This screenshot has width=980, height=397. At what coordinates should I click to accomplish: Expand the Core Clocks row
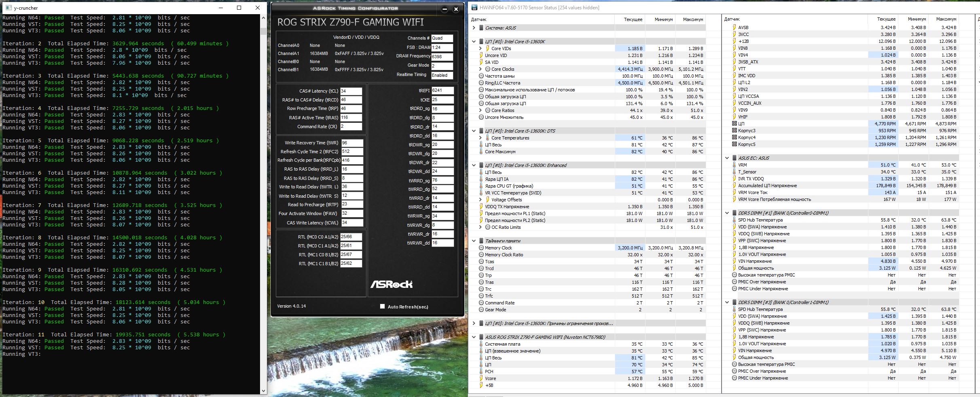(480, 69)
